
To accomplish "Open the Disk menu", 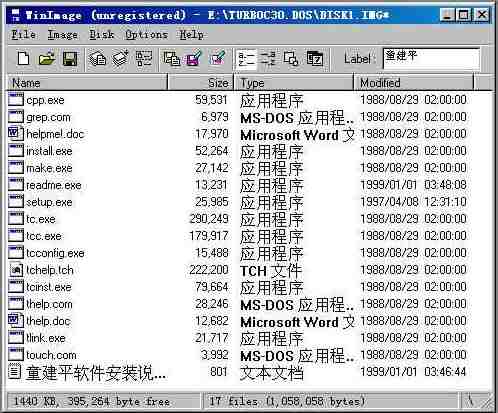I will [101, 34].
